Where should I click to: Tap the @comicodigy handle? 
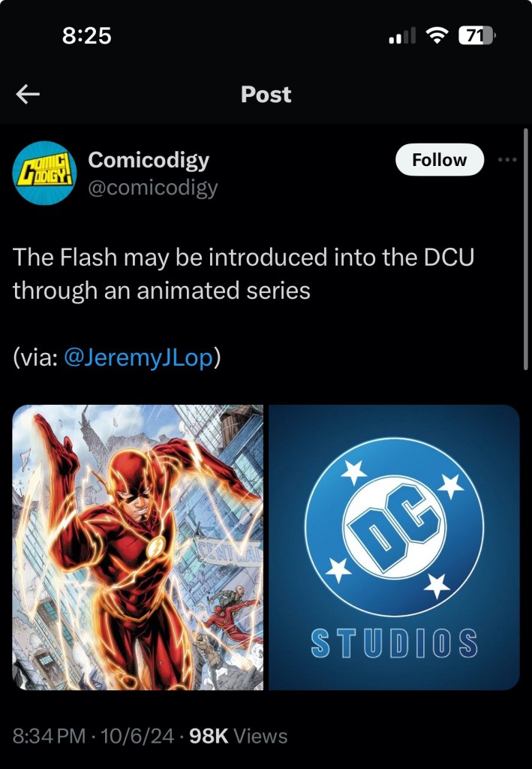point(153,188)
